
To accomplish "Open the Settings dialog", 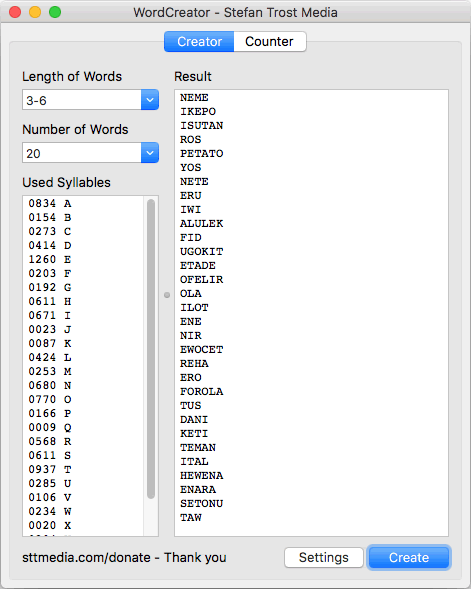I will (324, 557).
